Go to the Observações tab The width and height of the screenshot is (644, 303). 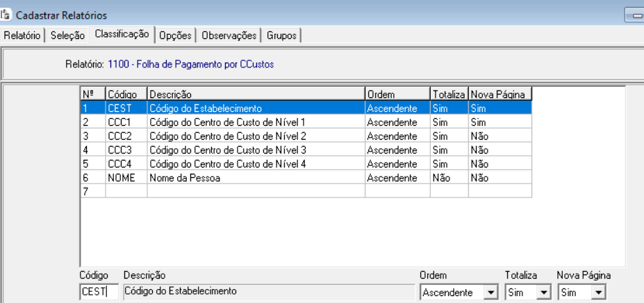pos(229,35)
